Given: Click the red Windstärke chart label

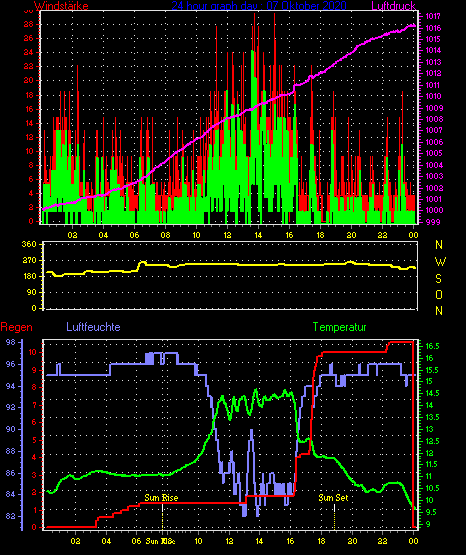Looking at the screenshot, I should 62,6.
